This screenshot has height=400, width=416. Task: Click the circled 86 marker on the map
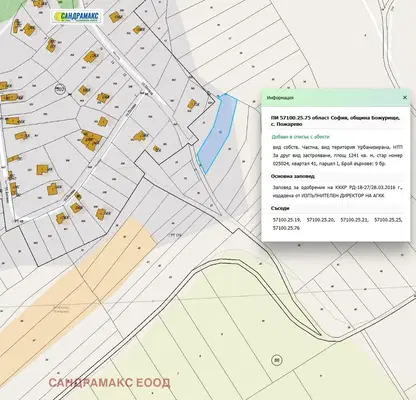276,360
